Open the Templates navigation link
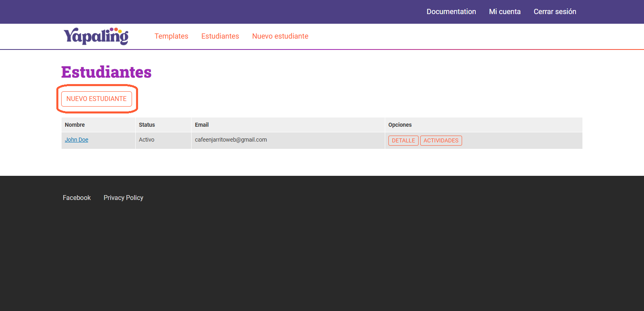The height and width of the screenshot is (311, 644). point(171,36)
